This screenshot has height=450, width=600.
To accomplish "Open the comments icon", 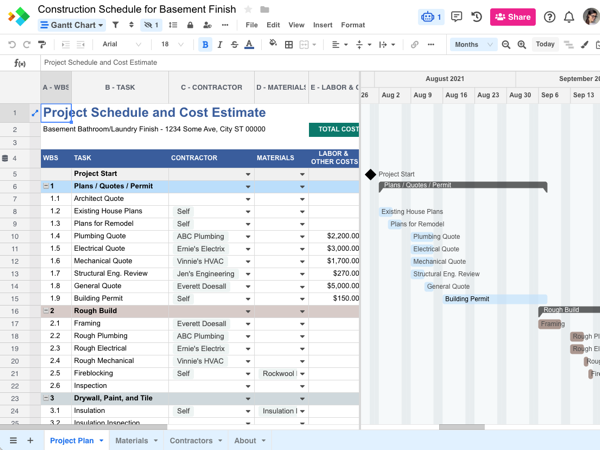I will tap(456, 17).
